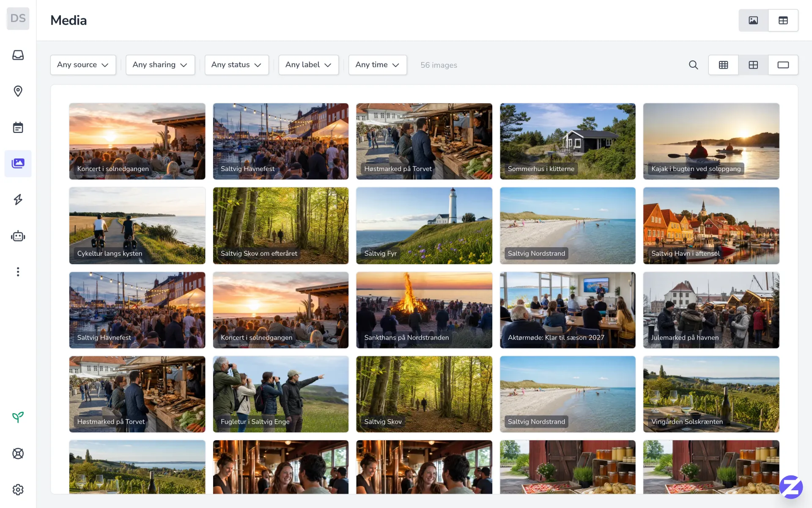Open the Saltvig Fyr lighthouse image
The image size is (812, 508).
pos(424,226)
